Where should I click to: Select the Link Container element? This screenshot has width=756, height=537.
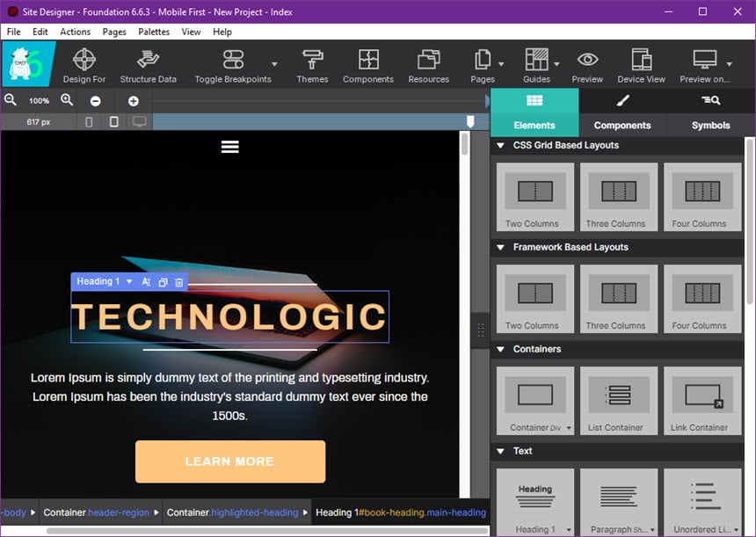point(702,401)
